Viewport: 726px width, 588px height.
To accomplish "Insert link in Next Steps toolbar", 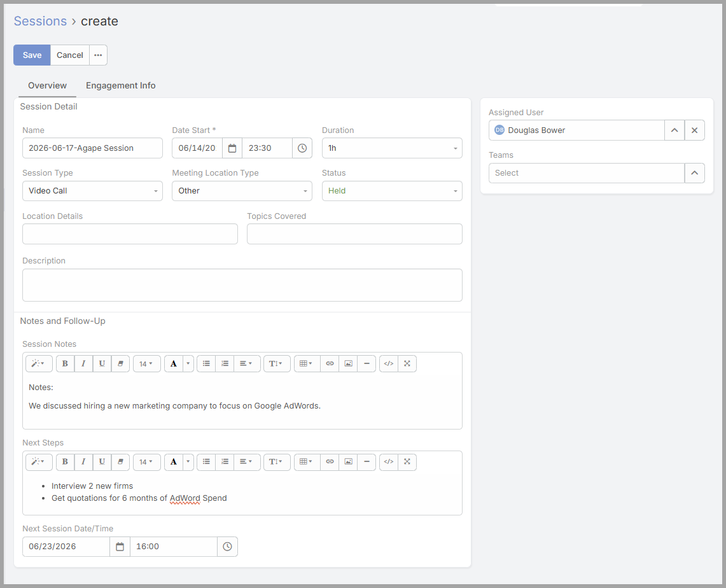I will tap(330, 461).
